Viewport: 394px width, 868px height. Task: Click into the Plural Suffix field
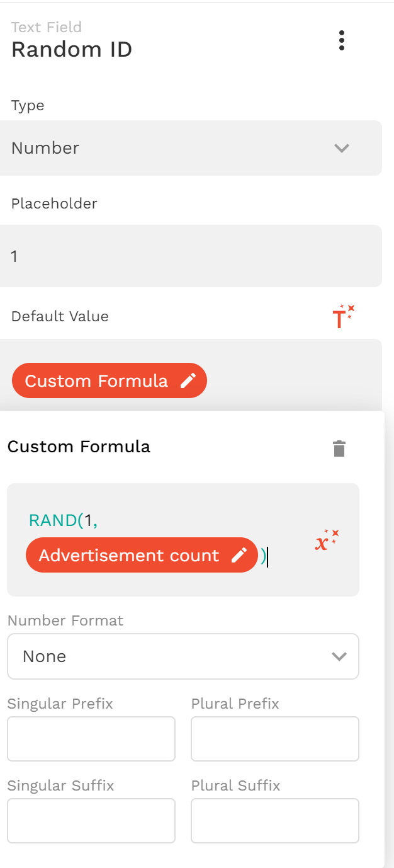[274, 820]
